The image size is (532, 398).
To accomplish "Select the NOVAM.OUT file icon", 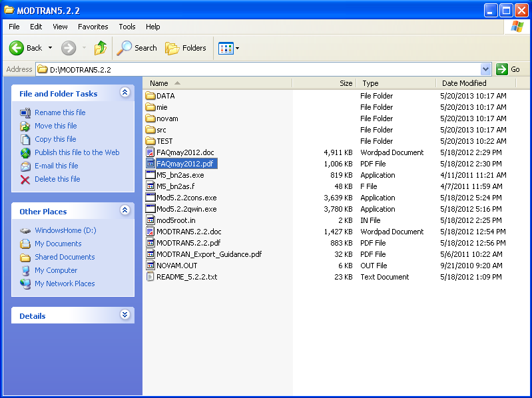I will coord(150,265).
